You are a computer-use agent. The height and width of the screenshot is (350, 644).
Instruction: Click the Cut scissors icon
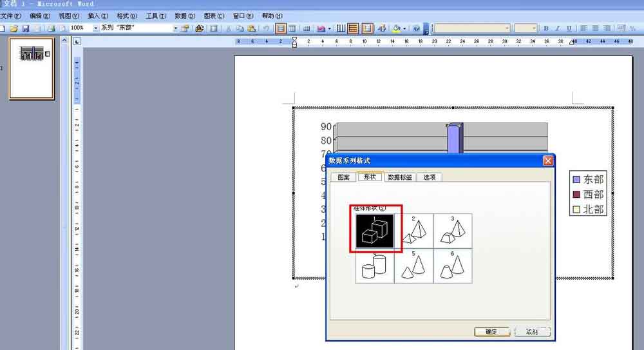point(229,28)
